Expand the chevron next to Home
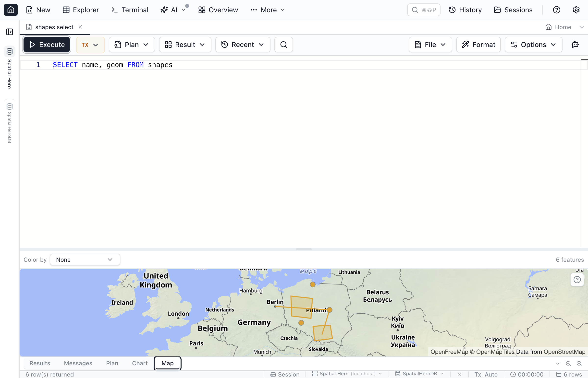588x378 pixels. coord(581,27)
